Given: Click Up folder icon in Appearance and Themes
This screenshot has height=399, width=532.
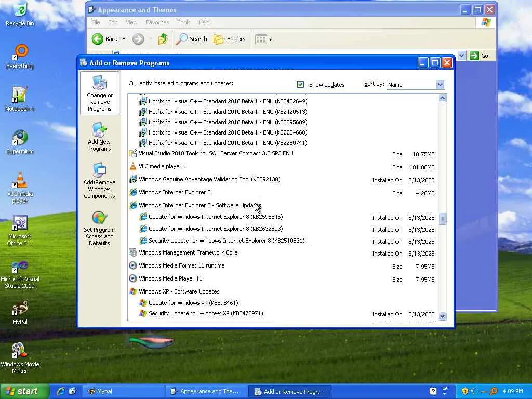Looking at the screenshot, I should point(163,39).
